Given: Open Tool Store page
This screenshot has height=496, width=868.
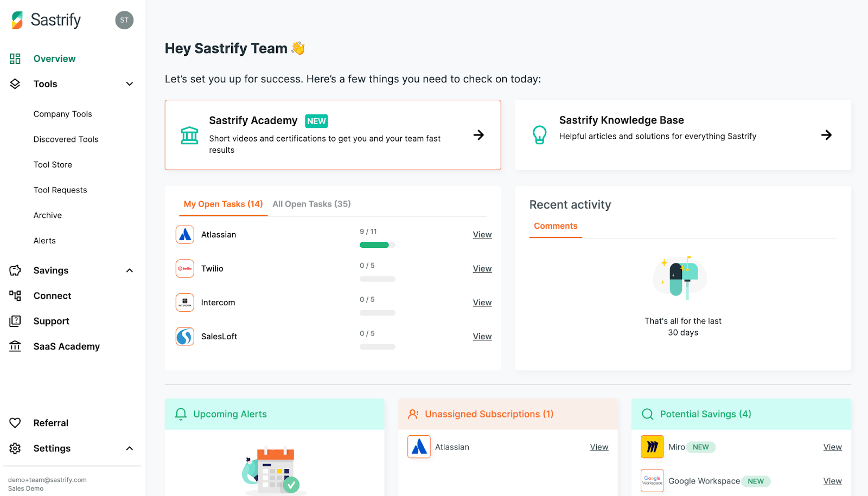Looking at the screenshot, I should pyautogui.click(x=53, y=165).
